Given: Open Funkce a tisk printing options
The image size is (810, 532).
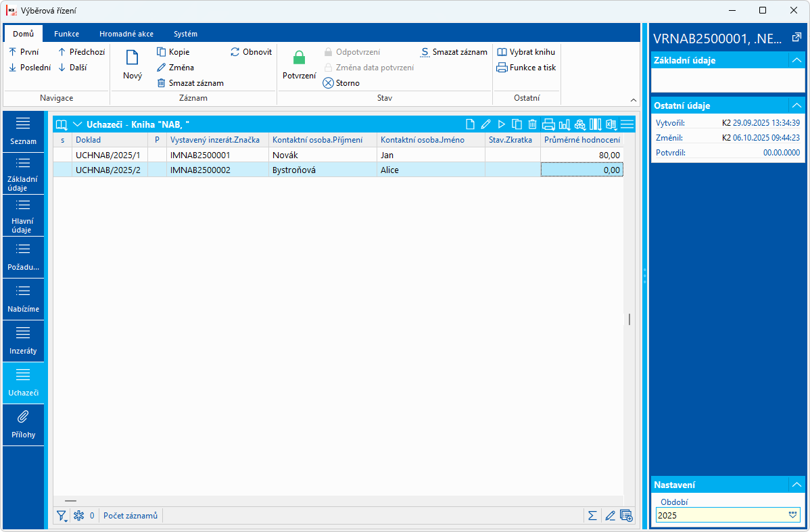Looking at the screenshot, I should [x=526, y=67].
